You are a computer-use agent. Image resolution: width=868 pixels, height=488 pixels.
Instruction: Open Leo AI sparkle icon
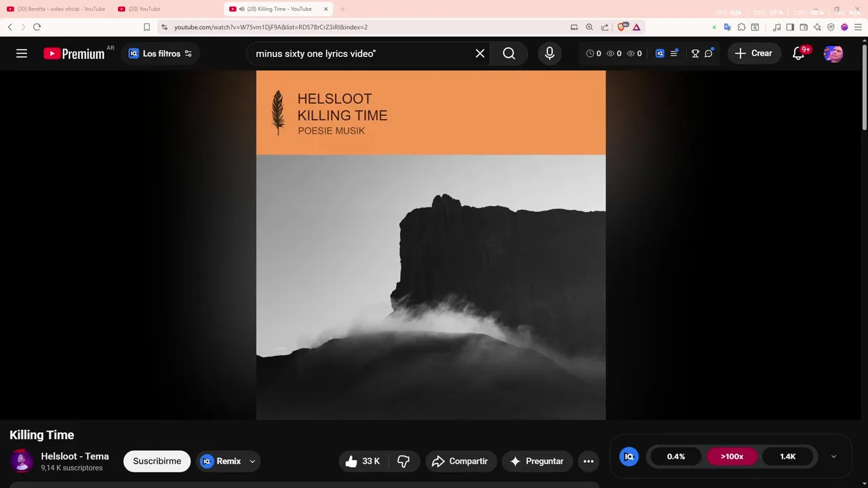click(x=817, y=27)
